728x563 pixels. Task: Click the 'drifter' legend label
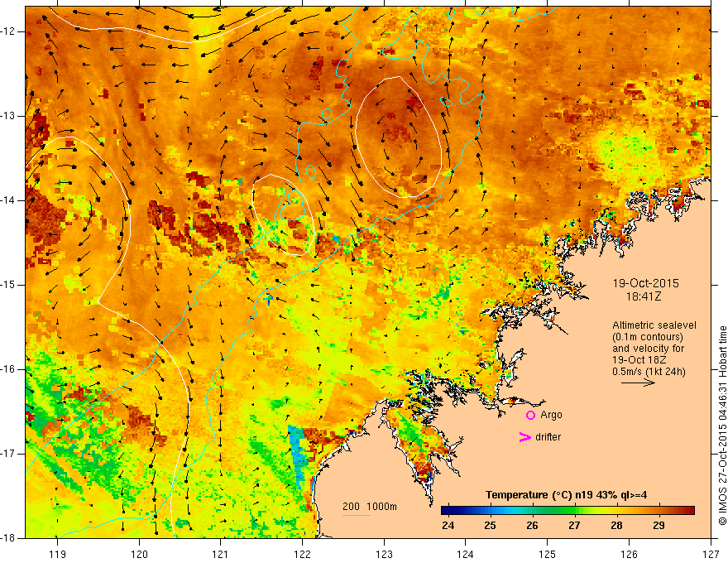[548, 437]
